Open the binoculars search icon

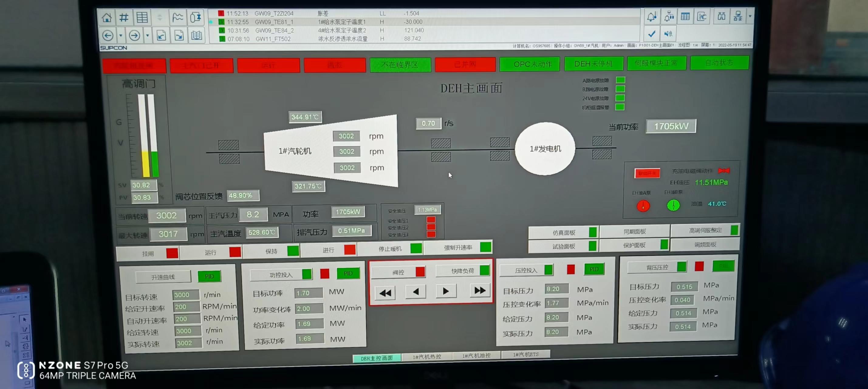[721, 16]
